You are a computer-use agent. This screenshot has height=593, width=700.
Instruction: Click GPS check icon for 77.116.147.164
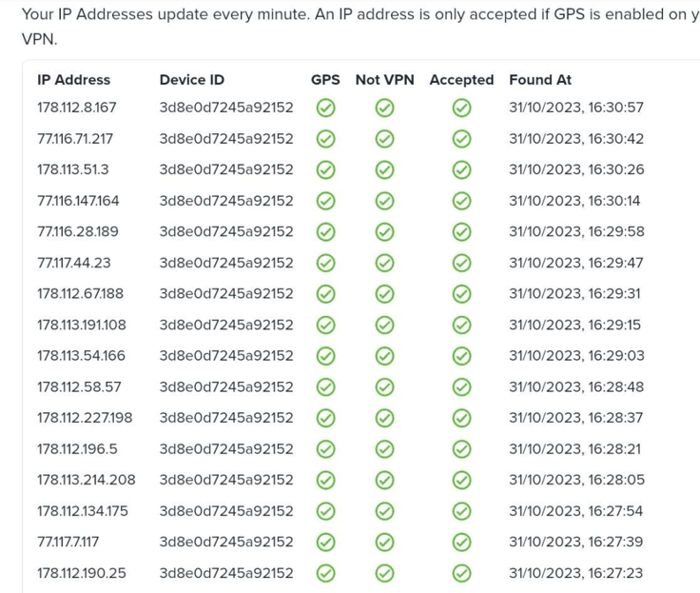click(325, 201)
